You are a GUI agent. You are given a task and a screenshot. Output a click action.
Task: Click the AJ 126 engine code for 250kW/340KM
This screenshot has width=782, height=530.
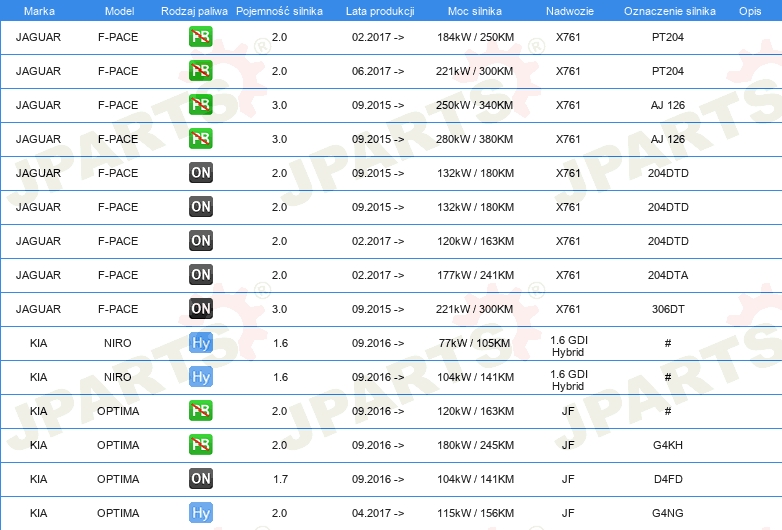click(x=668, y=105)
